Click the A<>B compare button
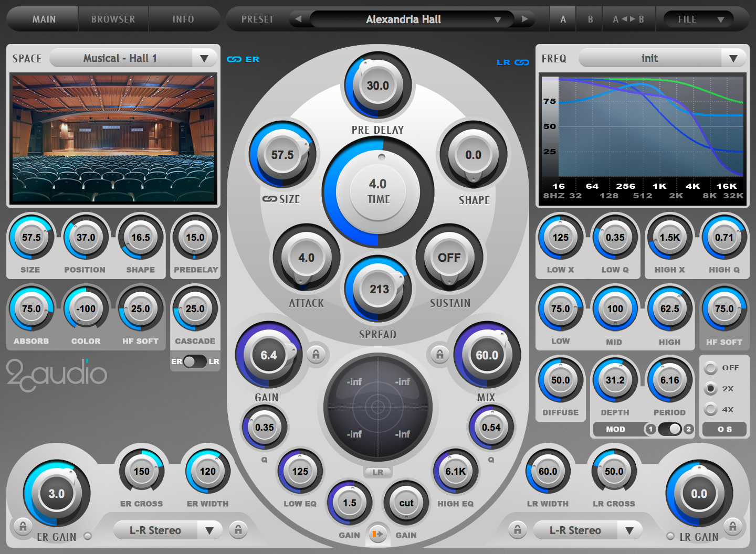The width and height of the screenshot is (756, 554). click(628, 19)
